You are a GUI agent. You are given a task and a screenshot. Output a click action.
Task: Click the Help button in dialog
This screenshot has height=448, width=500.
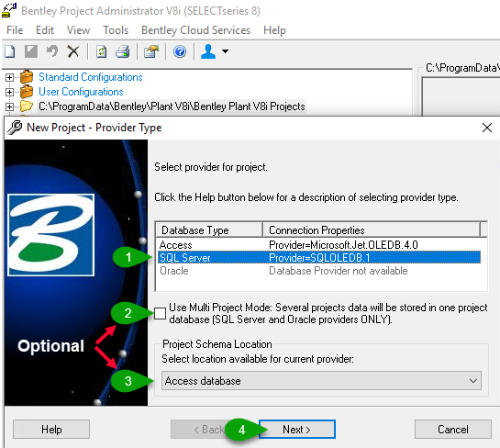click(51, 430)
